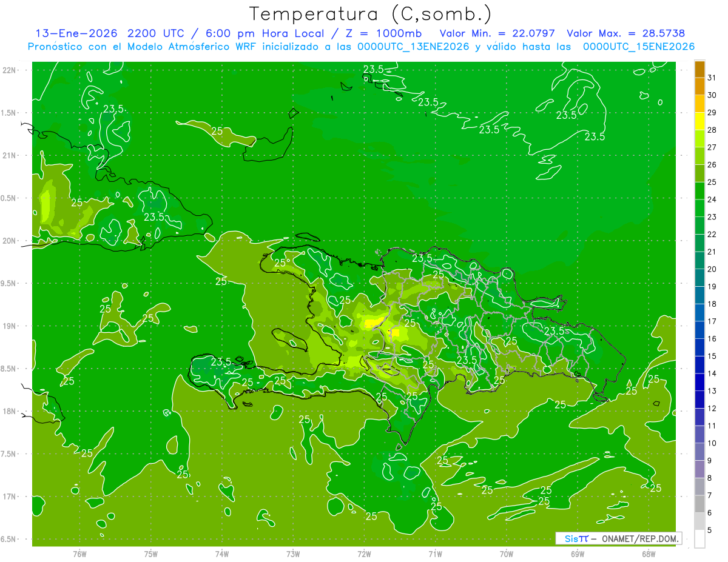This screenshot has width=728, height=562.
Task: Pick the blue colorbar swatch between 15 and 16
Action: [699, 348]
